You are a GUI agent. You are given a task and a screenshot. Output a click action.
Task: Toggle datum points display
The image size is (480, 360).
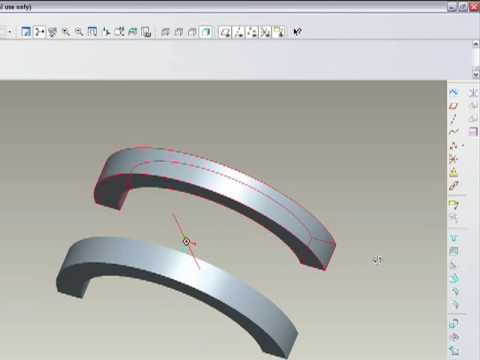click(252, 32)
